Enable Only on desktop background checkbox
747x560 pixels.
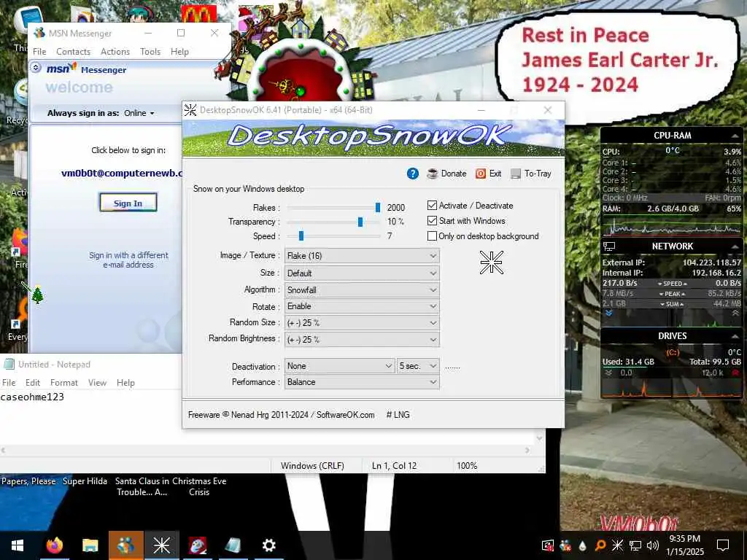[432, 236]
